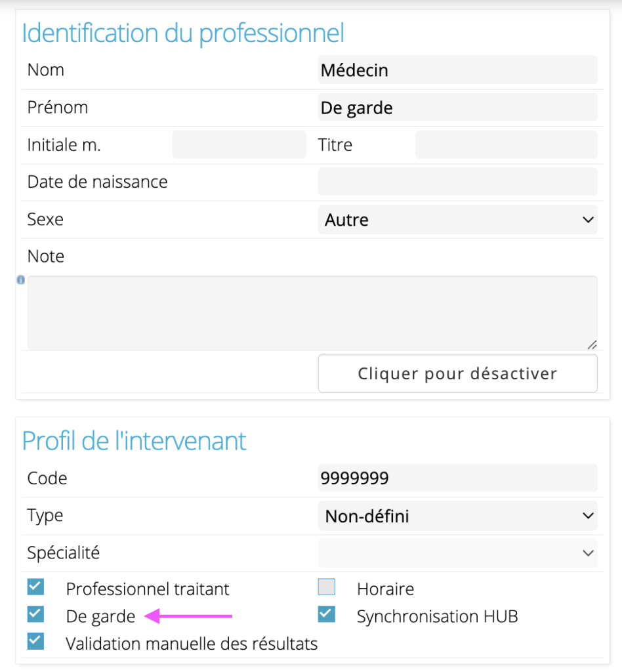Open the empty Spécialité dropdown

pyautogui.click(x=457, y=553)
